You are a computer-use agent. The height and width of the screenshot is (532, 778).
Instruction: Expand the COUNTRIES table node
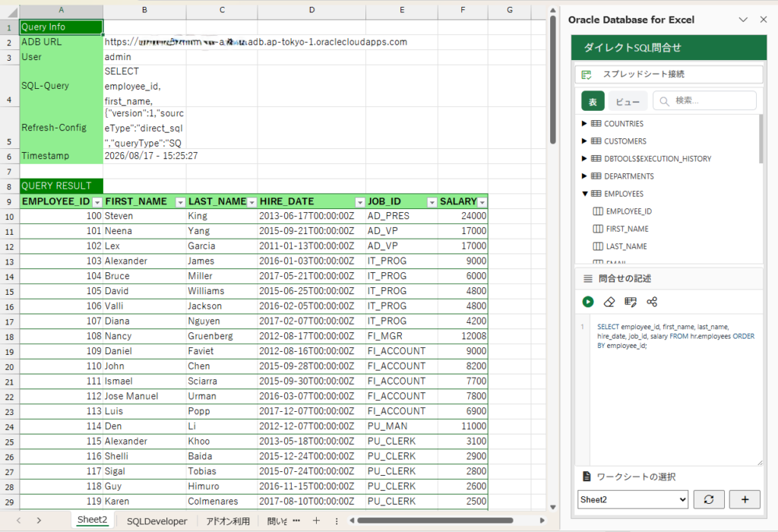(584, 124)
